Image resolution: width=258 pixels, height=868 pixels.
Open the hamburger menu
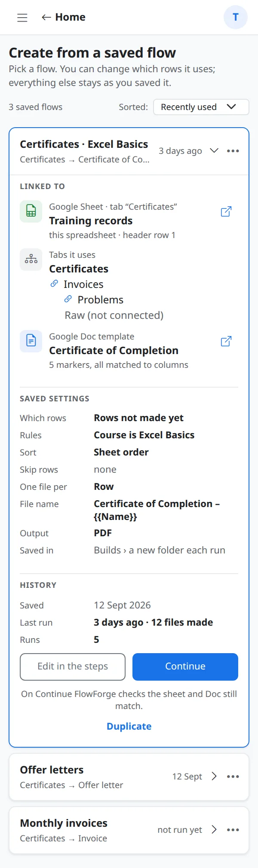22,17
